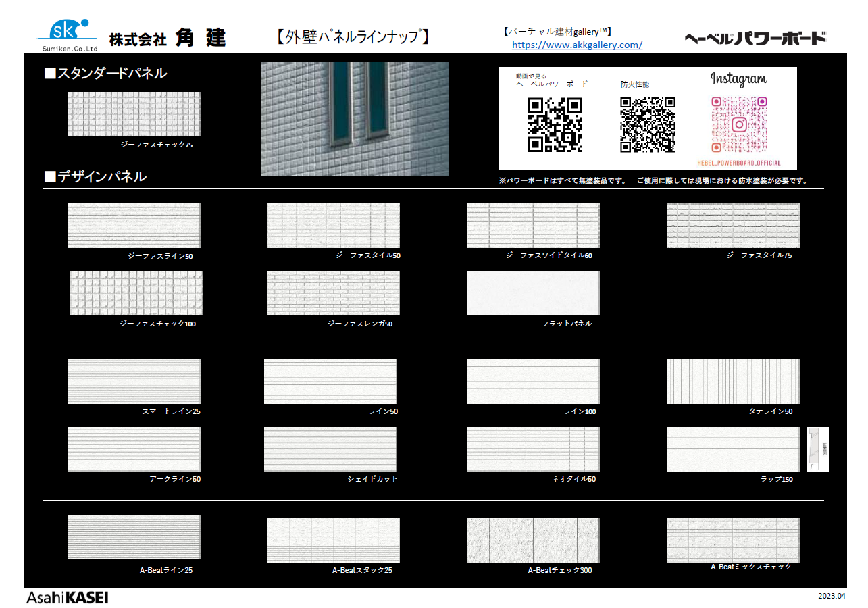Click the Instagram script logo
The width and height of the screenshot is (868, 608).
[738, 80]
